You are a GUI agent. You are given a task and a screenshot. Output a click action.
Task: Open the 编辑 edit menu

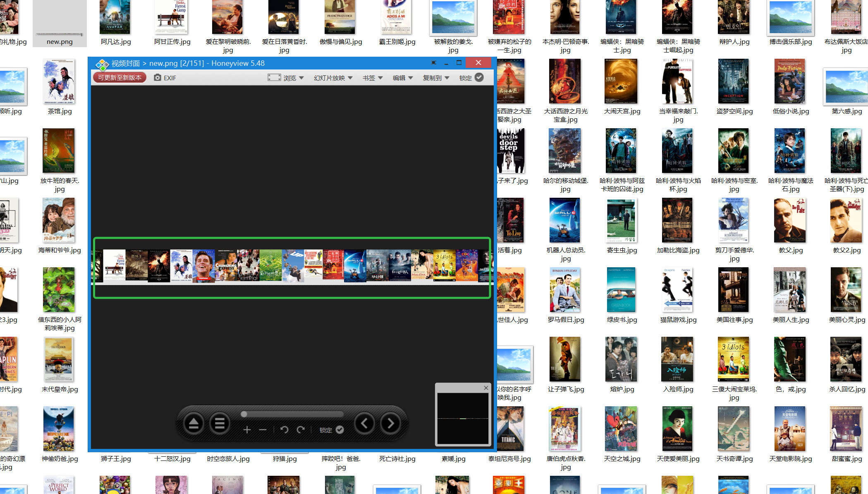[402, 78]
